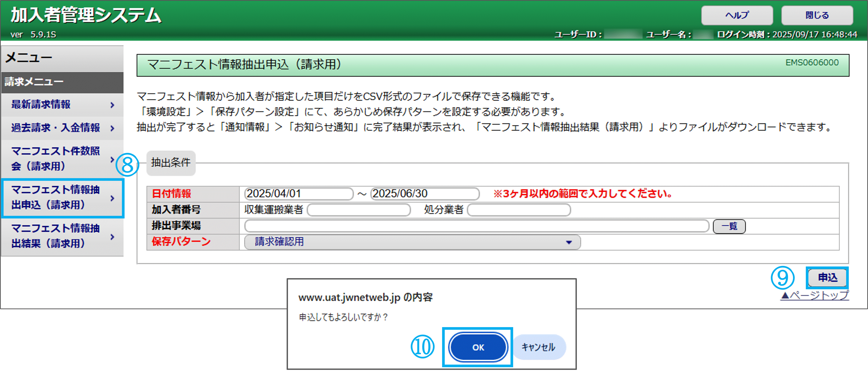Click the 収集運搬業者 number input field
Image resolution: width=868 pixels, height=371 pixels.
coord(358,210)
